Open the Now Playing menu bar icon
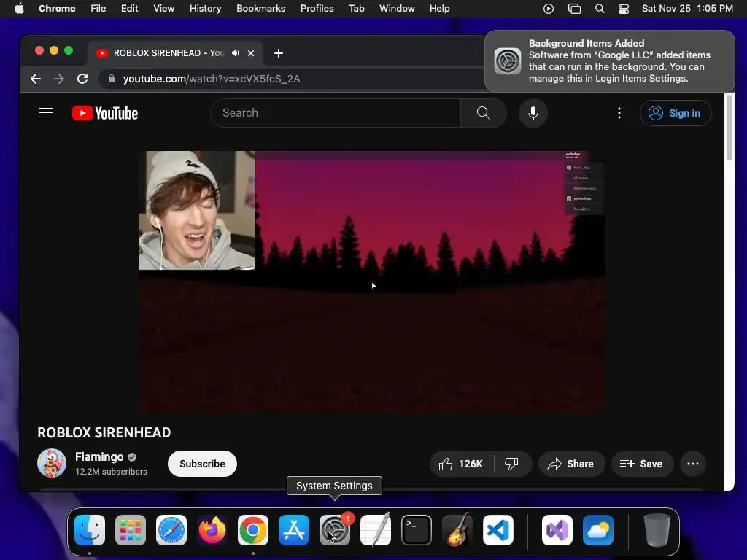747x560 pixels. click(549, 9)
